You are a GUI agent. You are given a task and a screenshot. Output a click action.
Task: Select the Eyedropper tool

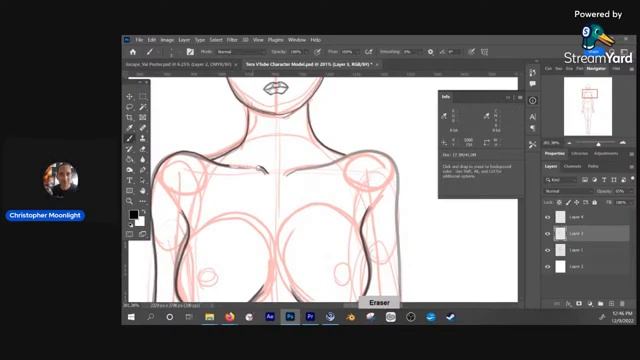click(x=129, y=128)
